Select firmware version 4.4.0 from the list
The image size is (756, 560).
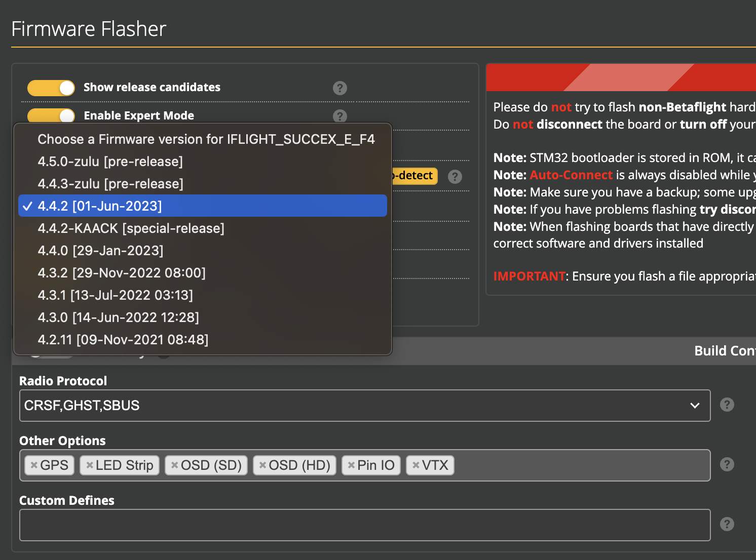coord(101,251)
